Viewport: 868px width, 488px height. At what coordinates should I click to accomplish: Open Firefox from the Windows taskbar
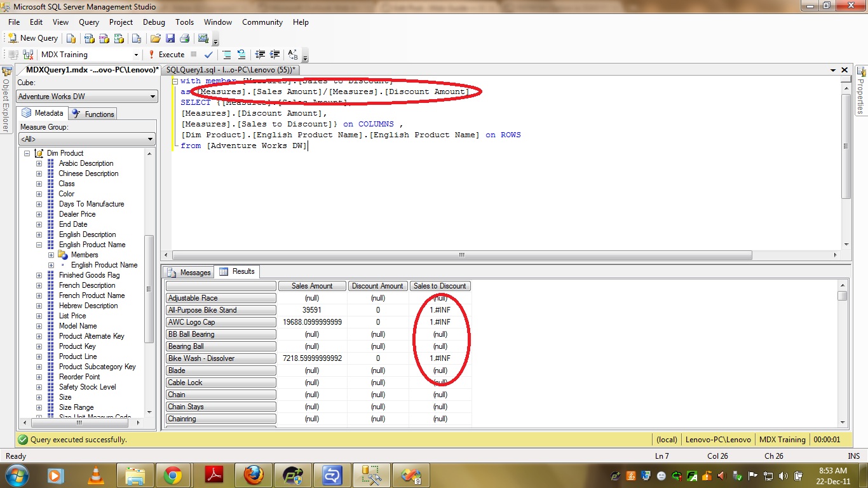pyautogui.click(x=253, y=475)
